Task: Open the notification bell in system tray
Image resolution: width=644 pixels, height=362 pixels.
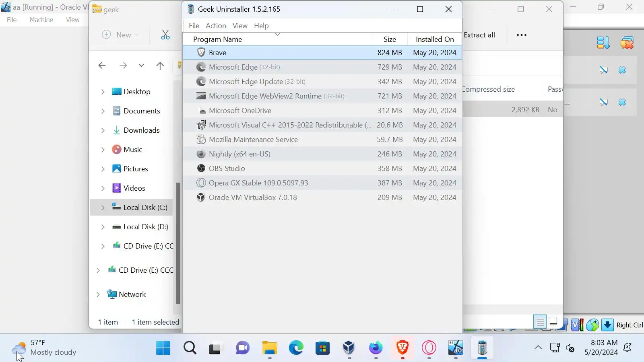Action: [x=627, y=348]
